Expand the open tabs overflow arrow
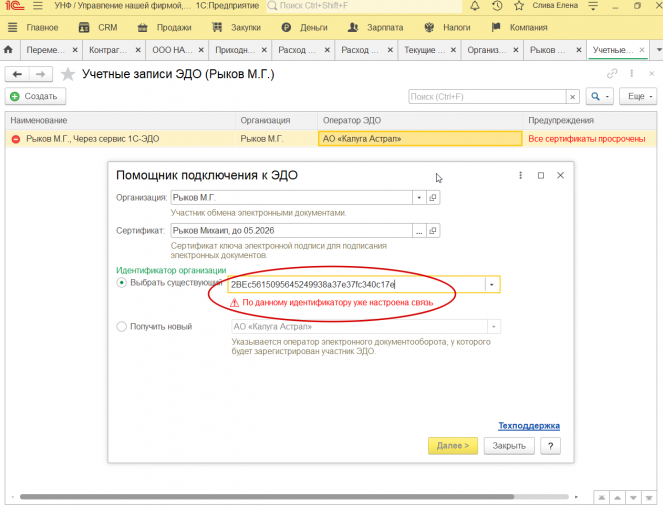 tap(658, 50)
